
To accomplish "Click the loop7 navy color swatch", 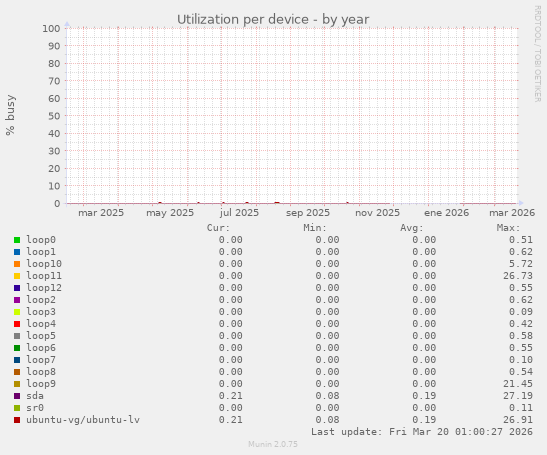I will coord(17,360).
